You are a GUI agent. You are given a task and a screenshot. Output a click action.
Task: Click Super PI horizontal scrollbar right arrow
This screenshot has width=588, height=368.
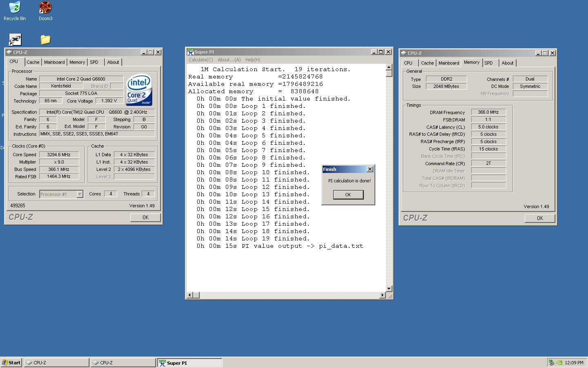point(383,295)
